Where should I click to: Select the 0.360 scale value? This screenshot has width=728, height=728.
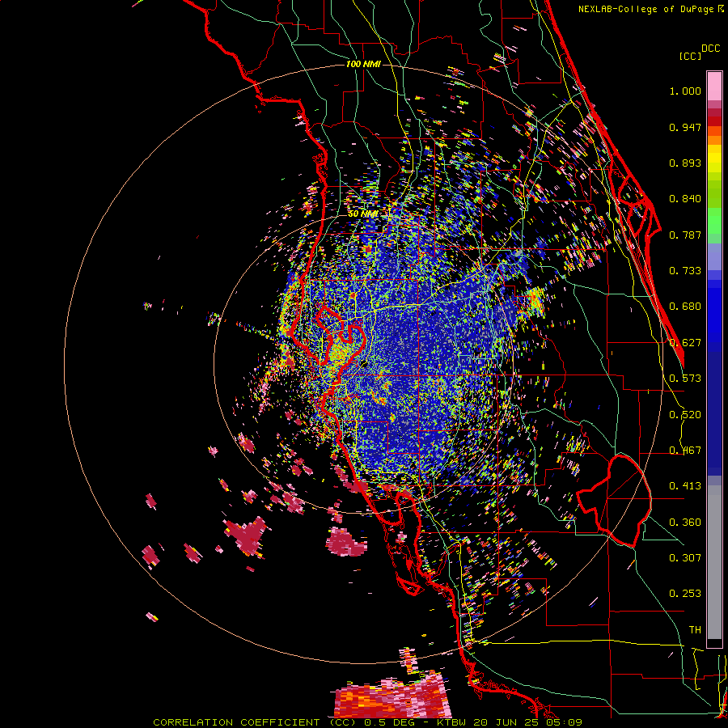tap(685, 523)
